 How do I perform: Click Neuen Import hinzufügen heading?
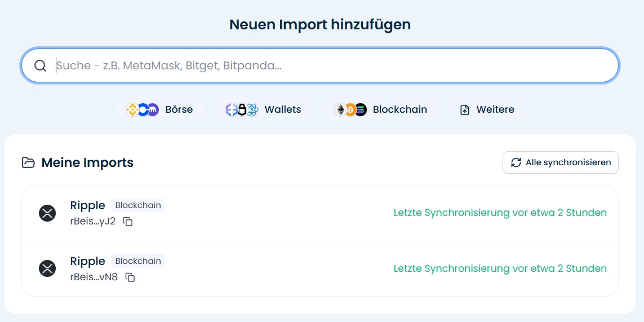(320, 24)
